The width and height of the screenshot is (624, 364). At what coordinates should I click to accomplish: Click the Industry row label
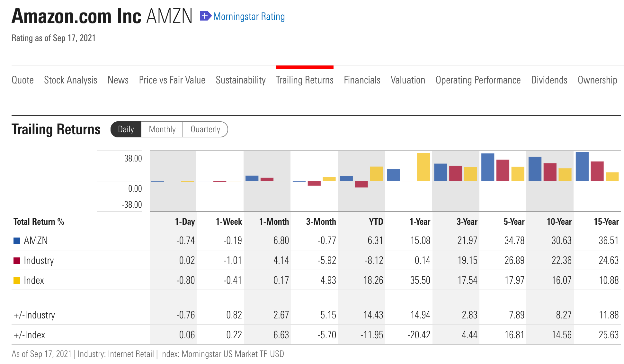point(39,260)
